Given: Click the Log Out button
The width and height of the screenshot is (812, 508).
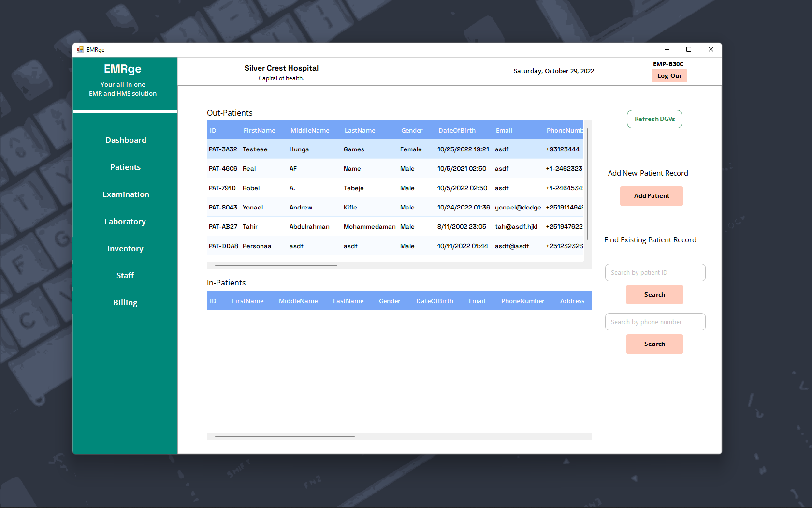Looking at the screenshot, I should (669, 76).
